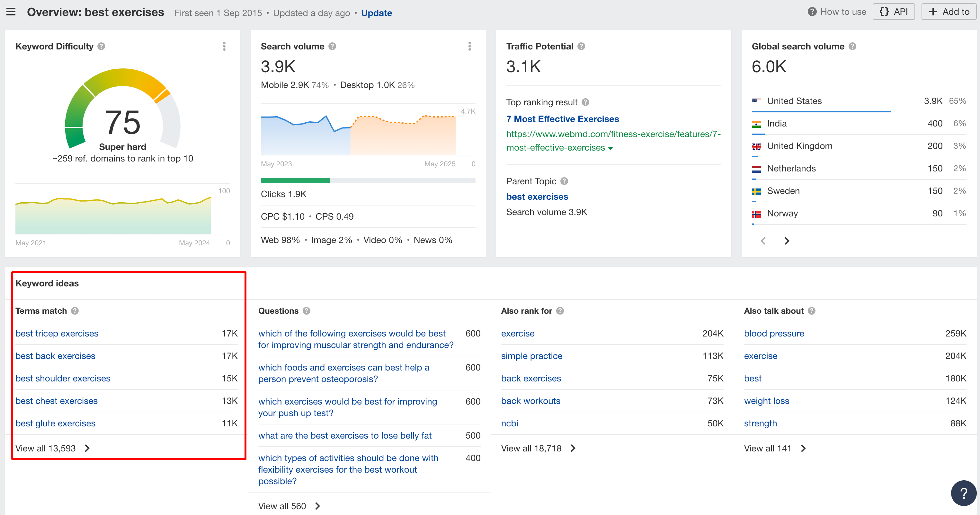Screen dimensions: 980x515
Task: Open the best exercises parent topic
Action: pos(537,196)
